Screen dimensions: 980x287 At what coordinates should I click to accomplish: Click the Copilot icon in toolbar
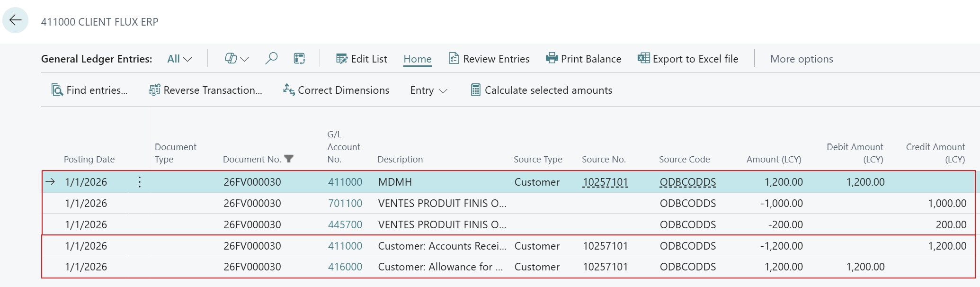coord(231,58)
